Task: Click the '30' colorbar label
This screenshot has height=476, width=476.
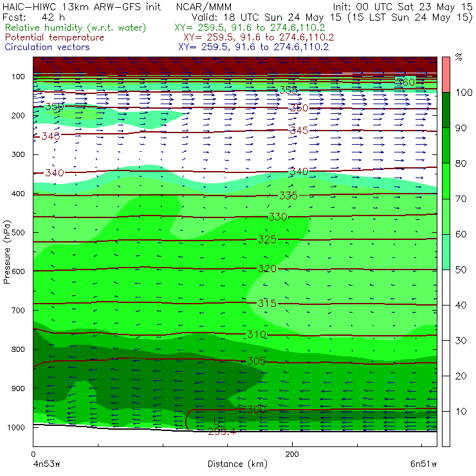Action: 461,341
